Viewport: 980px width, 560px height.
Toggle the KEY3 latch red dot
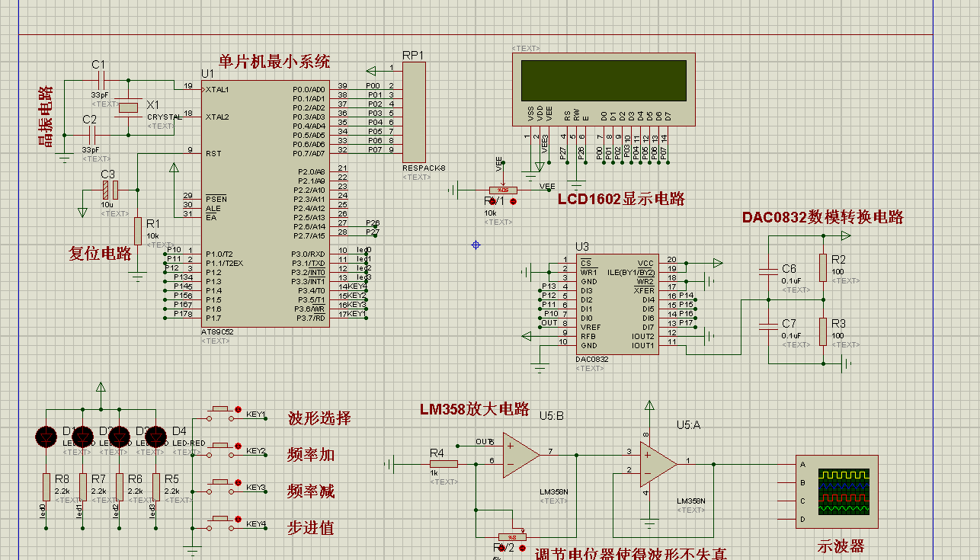pos(239,482)
